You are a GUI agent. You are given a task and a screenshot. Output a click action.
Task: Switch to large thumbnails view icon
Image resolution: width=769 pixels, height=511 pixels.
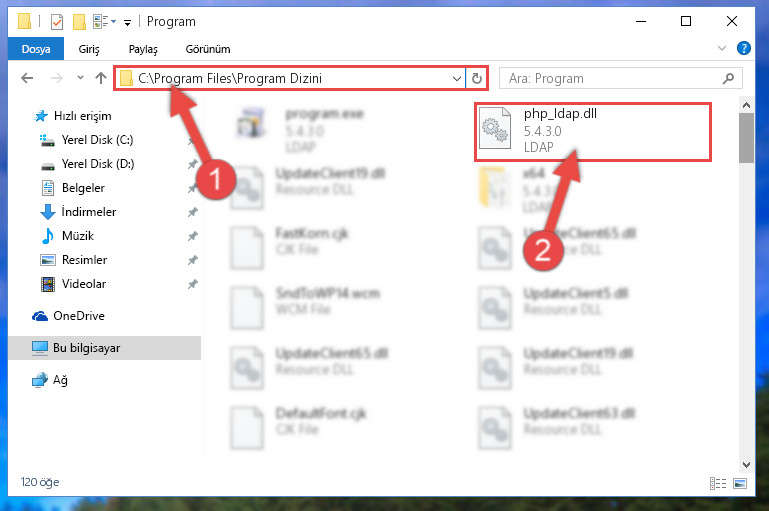tap(740, 484)
